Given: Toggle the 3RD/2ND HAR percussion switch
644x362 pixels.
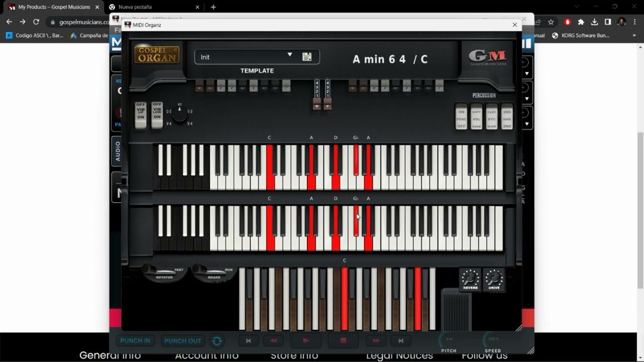Looking at the screenshot, I should 507,117.
